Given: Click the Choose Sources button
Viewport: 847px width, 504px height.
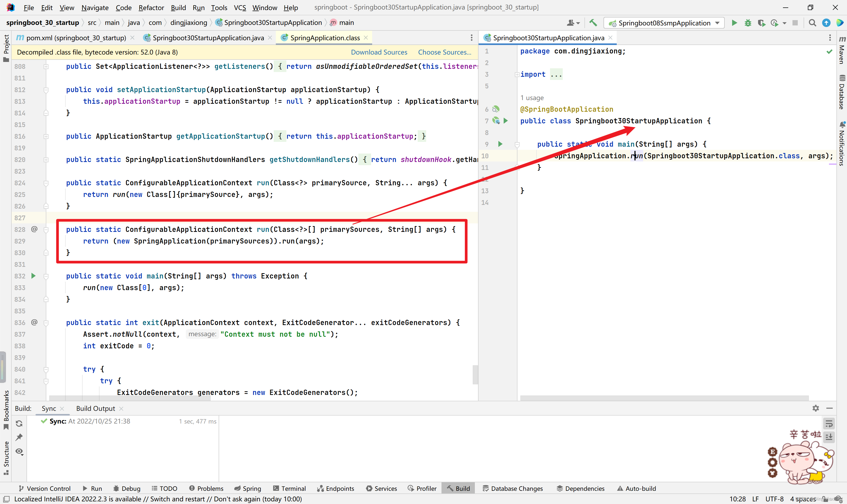Looking at the screenshot, I should click(x=444, y=52).
